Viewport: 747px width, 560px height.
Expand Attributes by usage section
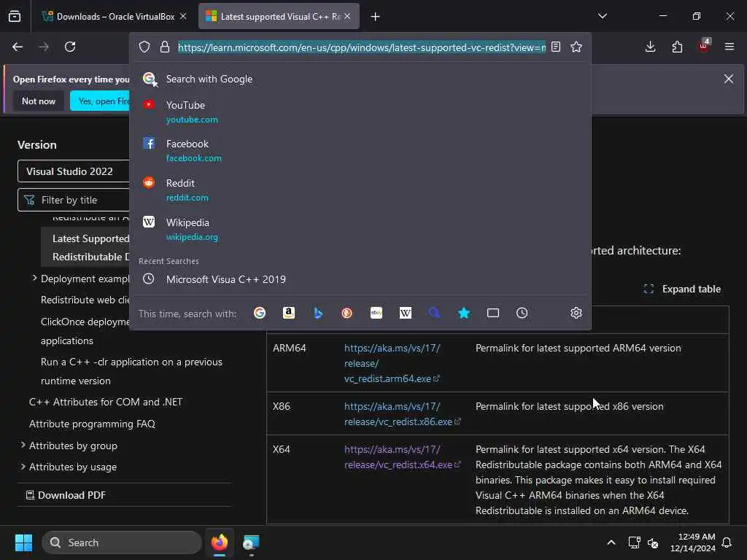pos(23,466)
